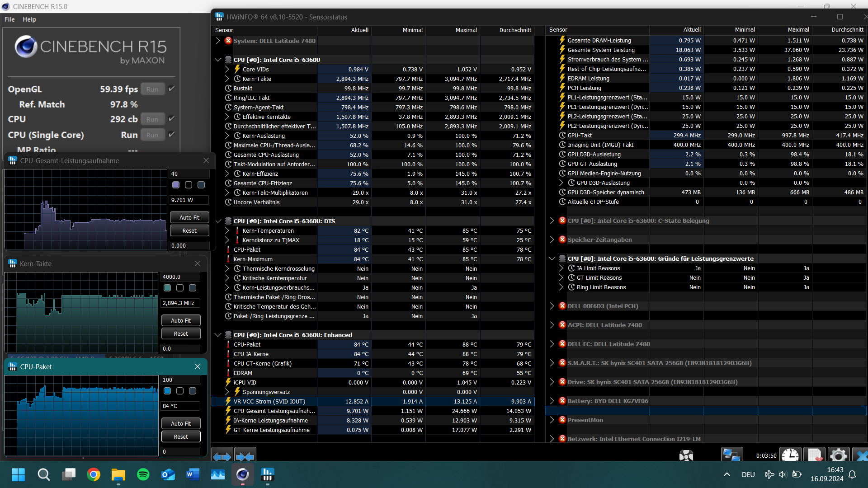Click the 4000.0 value field in Kern-Takte
Screen dimensions: 868x488
pyautogui.click(x=180, y=277)
